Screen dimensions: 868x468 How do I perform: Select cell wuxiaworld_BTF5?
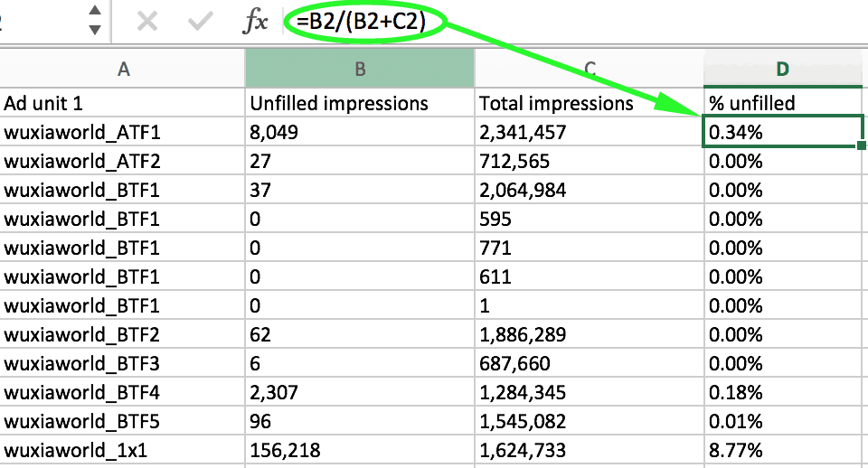pos(122,421)
